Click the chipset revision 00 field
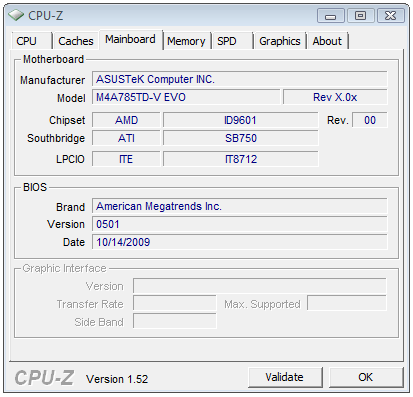This screenshot has height=397, width=413. (370, 120)
